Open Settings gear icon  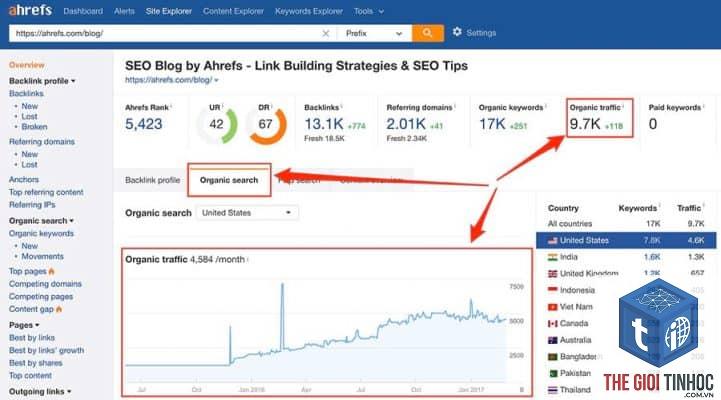coord(457,32)
